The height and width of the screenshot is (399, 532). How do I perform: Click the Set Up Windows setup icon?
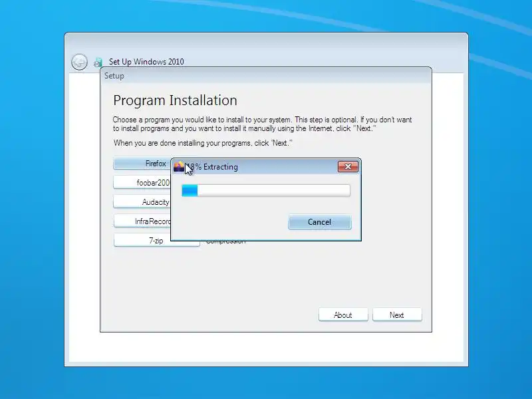98,62
